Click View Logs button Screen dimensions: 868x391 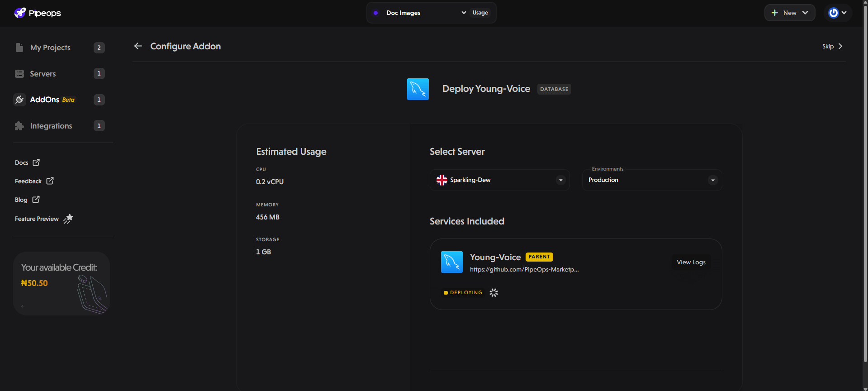[691, 262]
